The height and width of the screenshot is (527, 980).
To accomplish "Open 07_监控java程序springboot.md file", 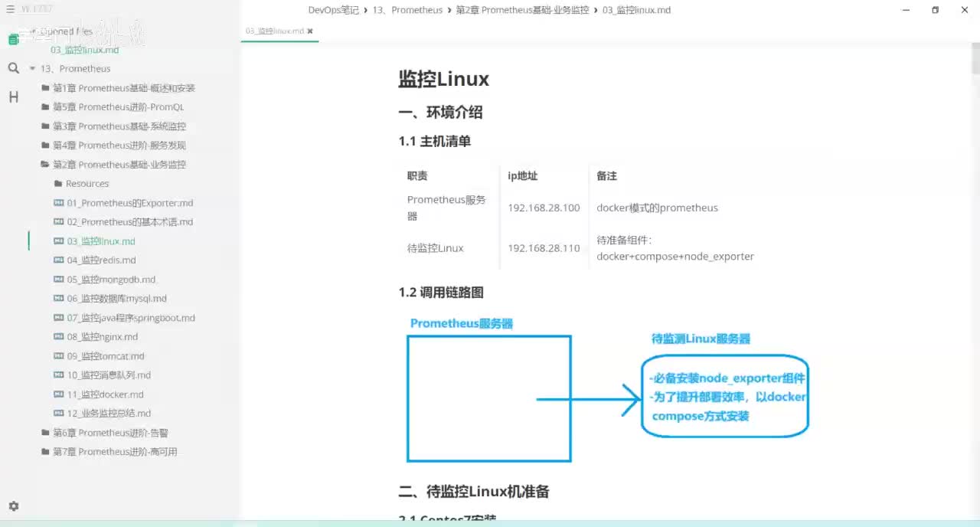I will point(131,318).
